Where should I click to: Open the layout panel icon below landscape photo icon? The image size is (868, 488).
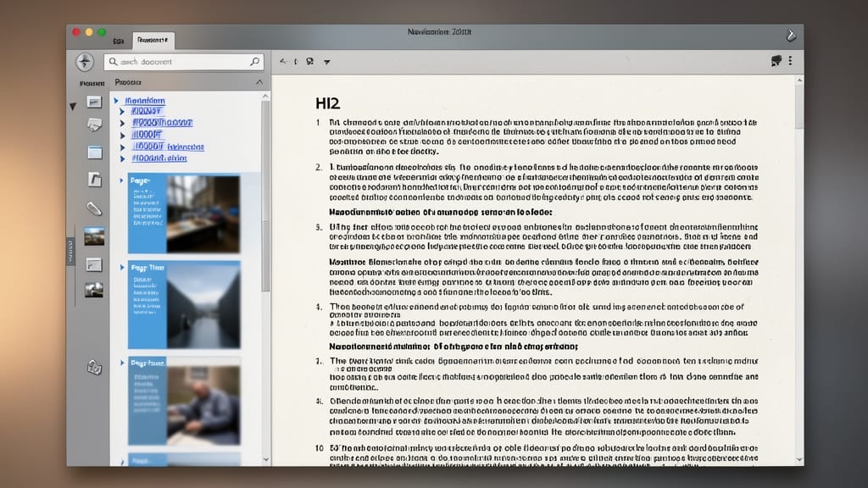(x=94, y=265)
